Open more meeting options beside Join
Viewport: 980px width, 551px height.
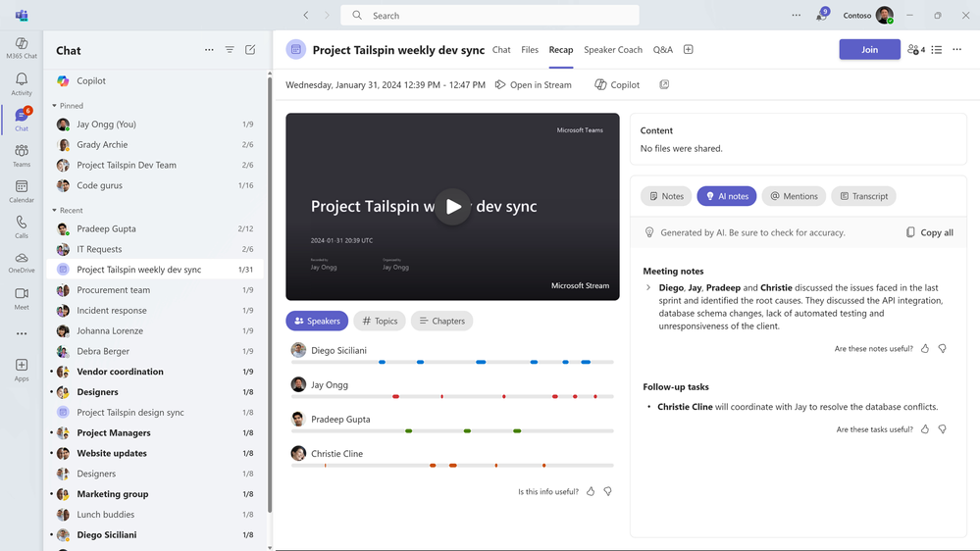956,49
